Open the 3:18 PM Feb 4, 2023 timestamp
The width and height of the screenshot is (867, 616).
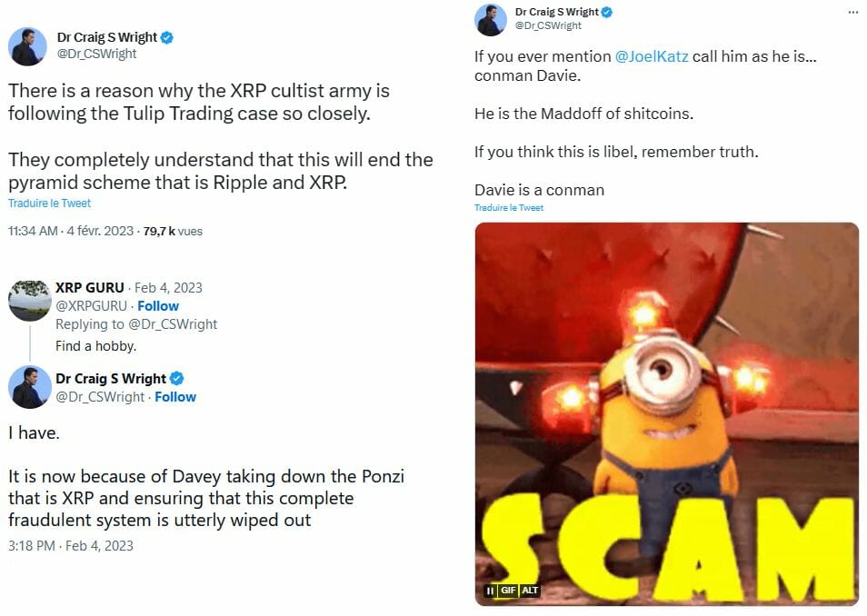pos(71,546)
